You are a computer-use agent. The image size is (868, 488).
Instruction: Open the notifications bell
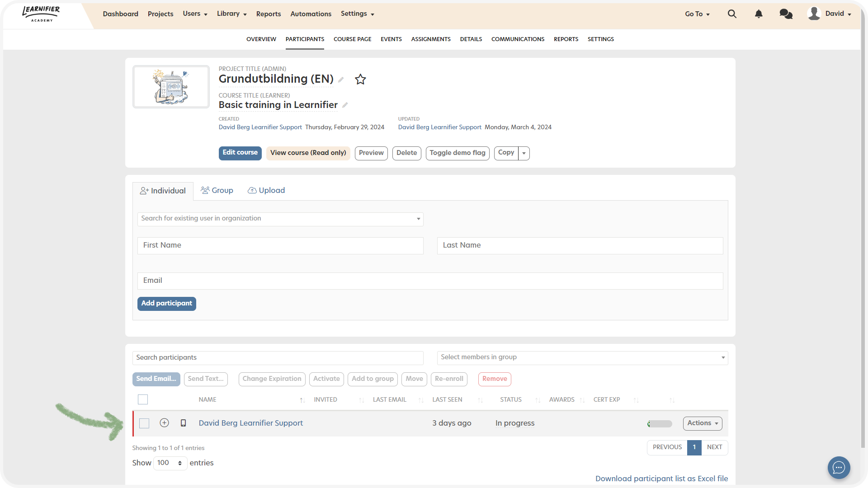click(x=759, y=14)
